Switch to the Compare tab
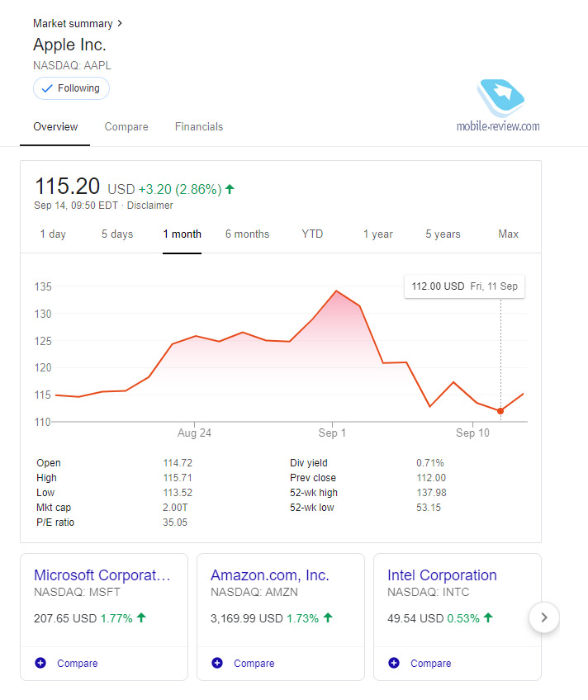Image resolution: width=588 pixels, height=700 pixels. [126, 127]
